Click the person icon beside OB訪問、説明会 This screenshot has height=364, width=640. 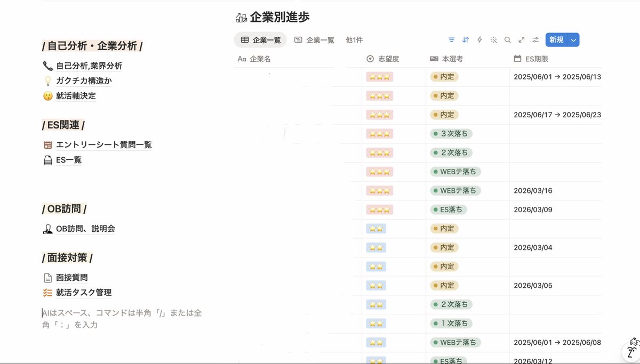click(x=47, y=229)
